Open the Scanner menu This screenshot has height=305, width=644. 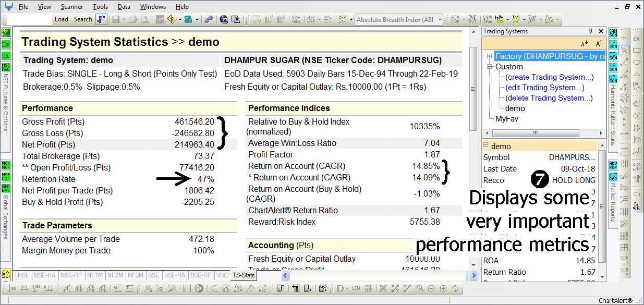(x=71, y=7)
